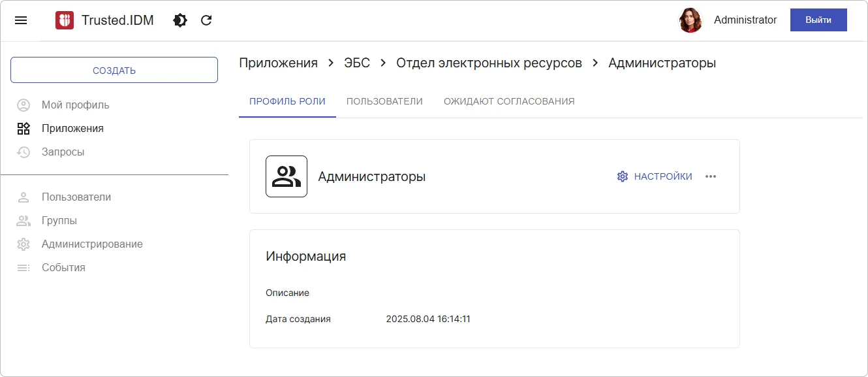The height and width of the screenshot is (377, 868).
Task: Click the Administrator avatar picture
Action: 690,20
